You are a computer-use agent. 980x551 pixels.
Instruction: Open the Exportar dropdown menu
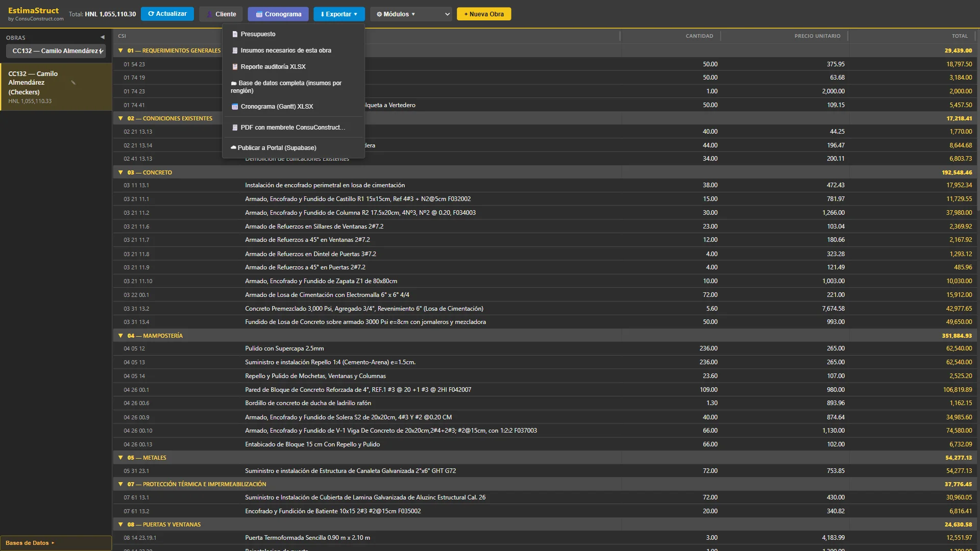coord(339,14)
